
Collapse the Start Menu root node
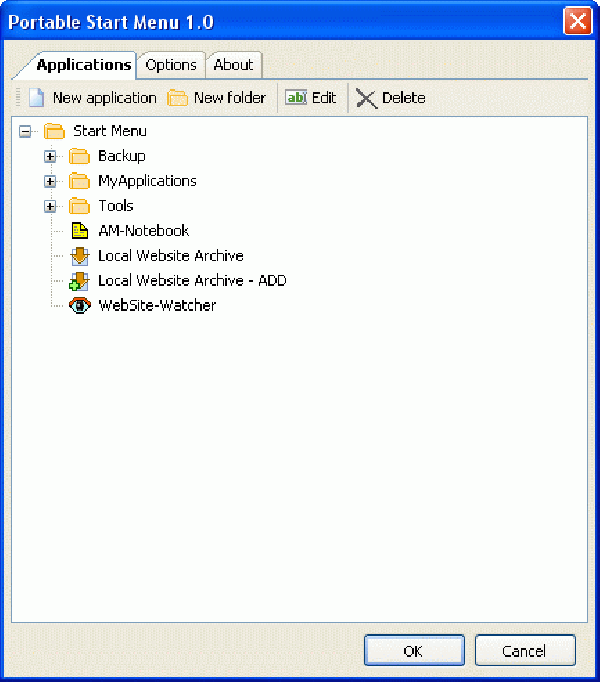25,131
